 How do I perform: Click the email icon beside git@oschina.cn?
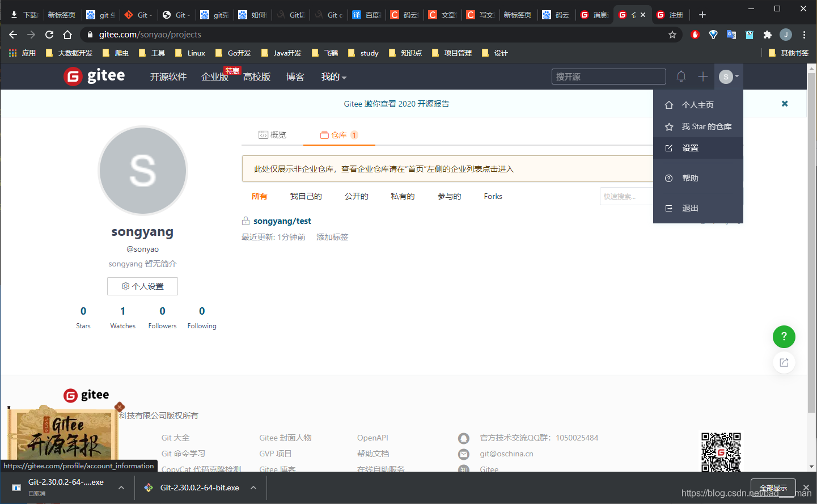point(464,454)
